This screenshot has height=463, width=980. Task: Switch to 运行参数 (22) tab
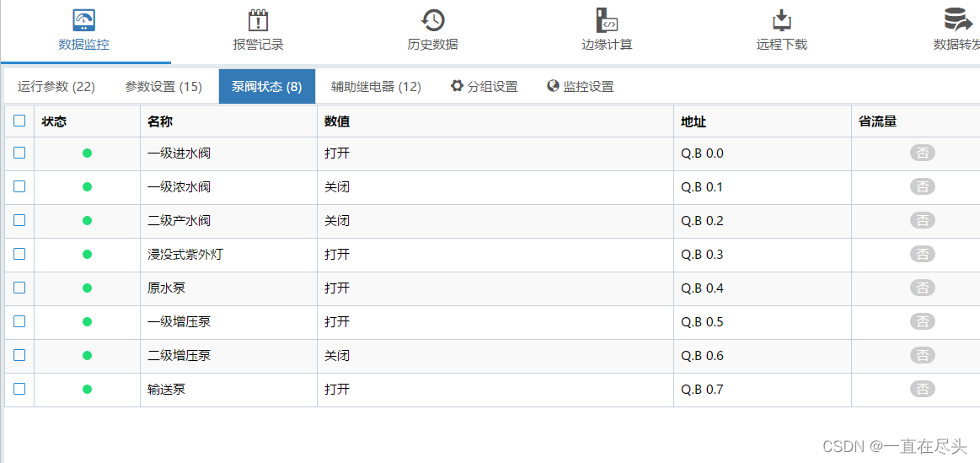[56, 86]
